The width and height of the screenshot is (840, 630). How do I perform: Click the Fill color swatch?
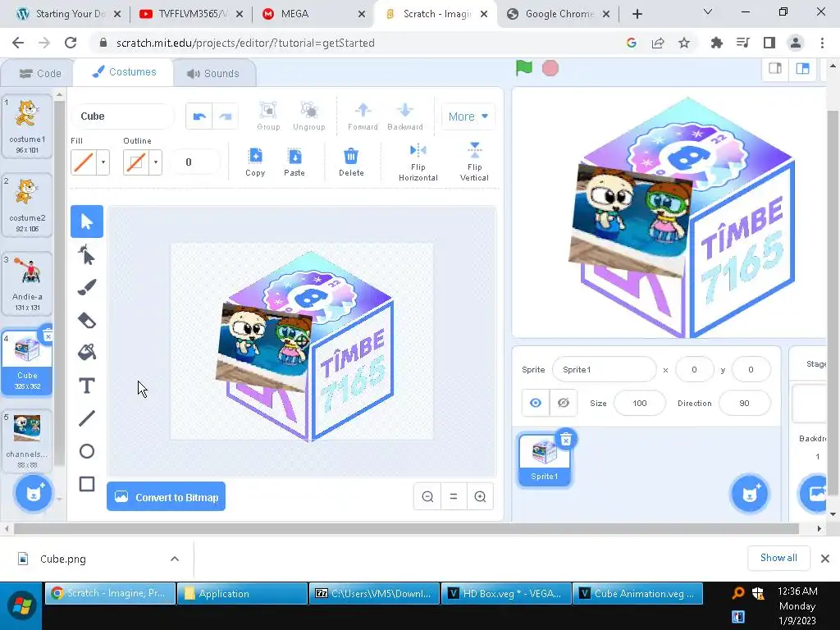coord(84,162)
